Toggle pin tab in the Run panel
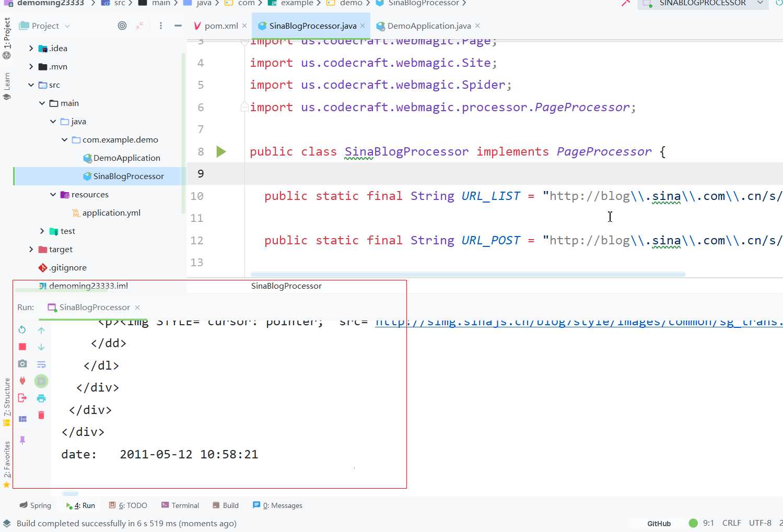The width and height of the screenshot is (783, 532). pos(22,440)
